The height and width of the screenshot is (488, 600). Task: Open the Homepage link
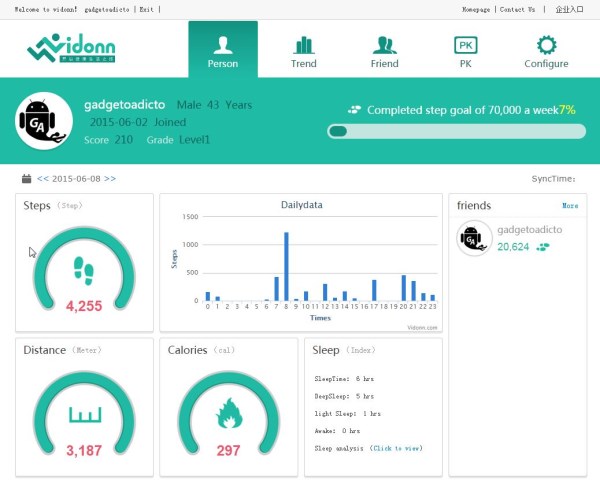(476, 9)
